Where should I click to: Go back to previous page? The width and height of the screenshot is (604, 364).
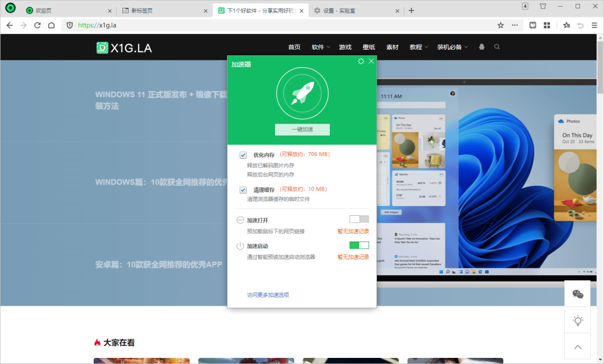tap(10, 25)
